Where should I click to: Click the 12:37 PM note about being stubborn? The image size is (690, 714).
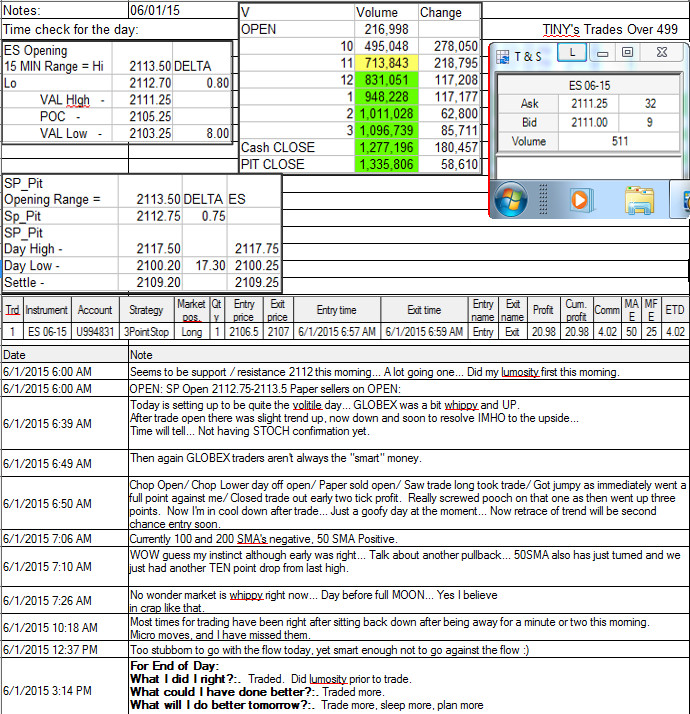(409, 650)
